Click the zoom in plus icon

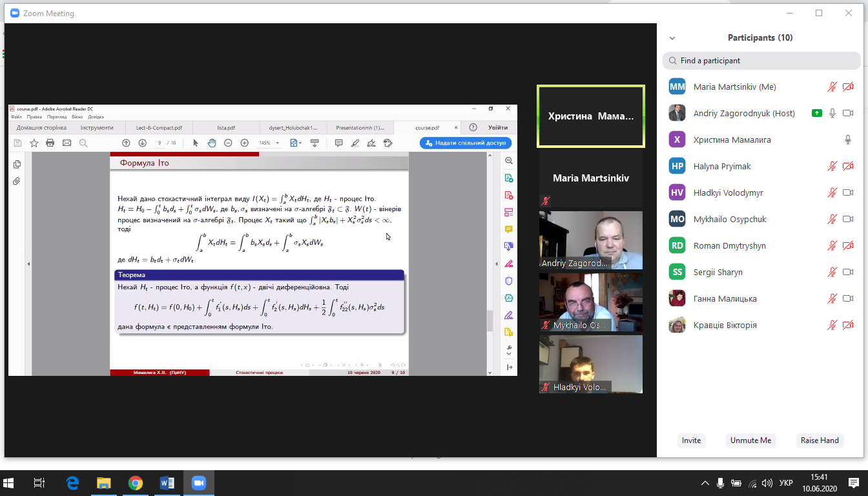click(x=244, y=143)
